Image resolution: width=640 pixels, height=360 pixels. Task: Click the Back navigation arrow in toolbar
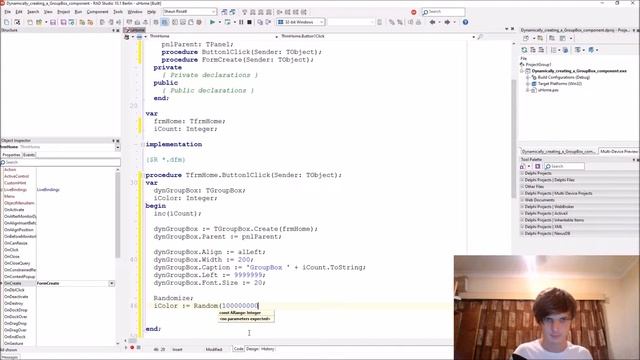(432, 22)
